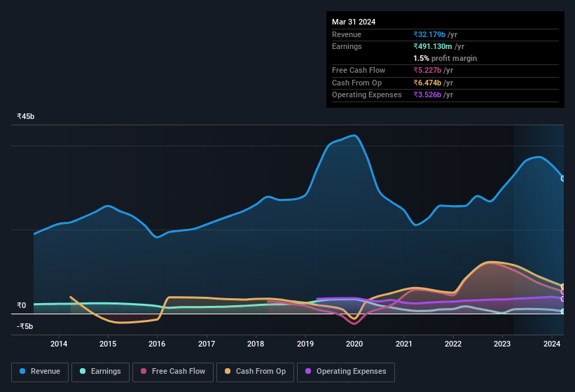This screenshot has height=392, width=575.
Task: Click the Earnings label in tooltip
Action: point(347,46)
